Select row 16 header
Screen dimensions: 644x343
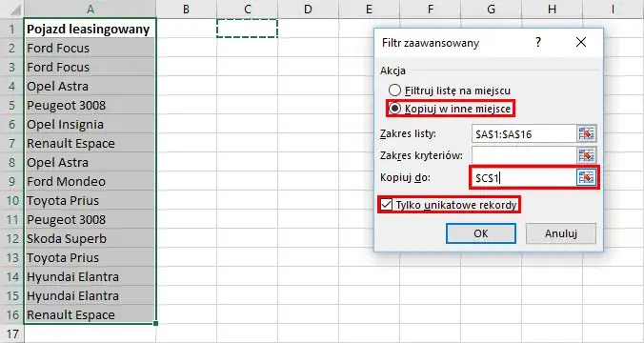pyautogui.click(x=12, y=315)
